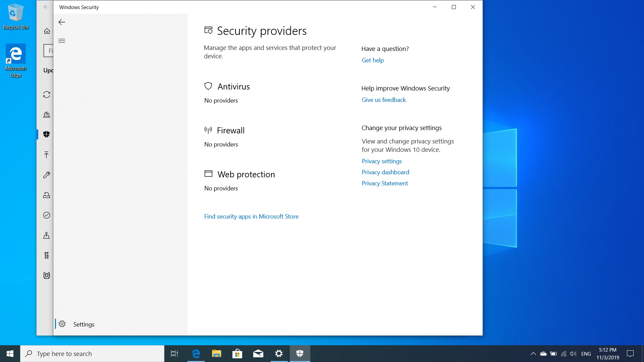Viewport: 644px width, 362px height.
Task: Select Microsoft Edge desktop shortcut
Action: click(15, 61)
